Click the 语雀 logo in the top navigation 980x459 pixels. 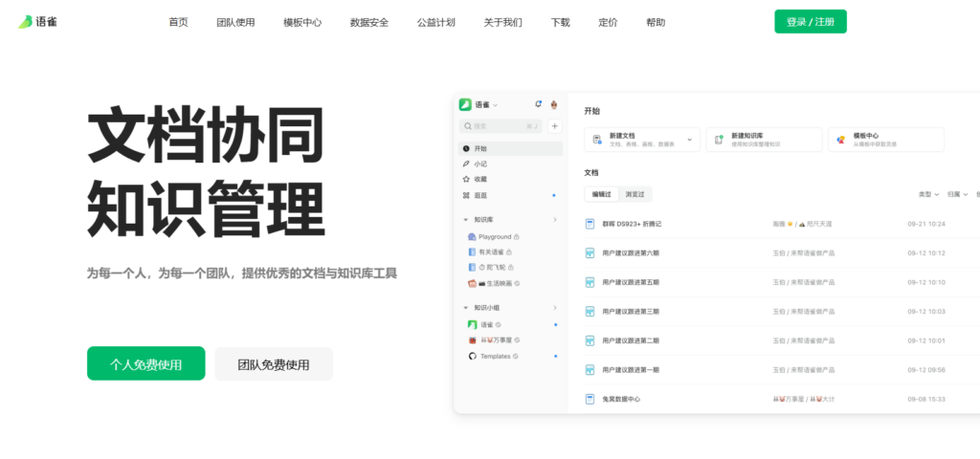point(37,22)
